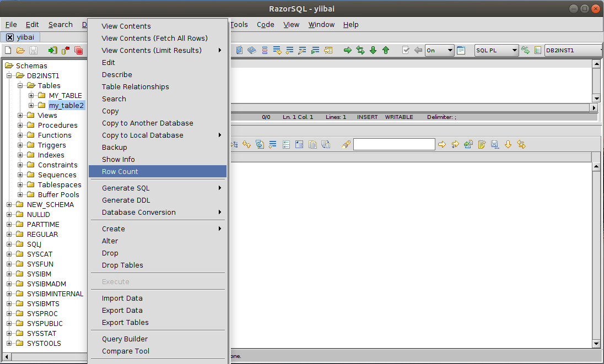This screenshot has height=364, width=604.
Task: Click the orange down arrow results icon
Action: tap(508, 144)
